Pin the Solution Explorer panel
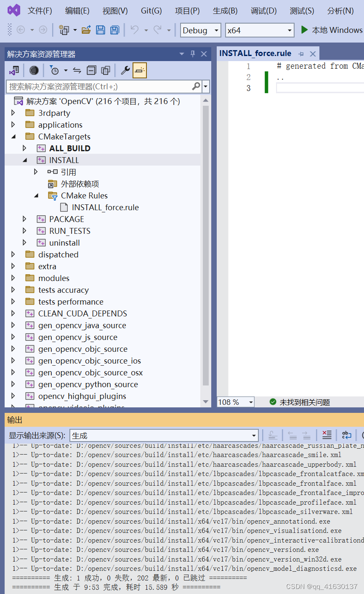 [x=193, y=54]
